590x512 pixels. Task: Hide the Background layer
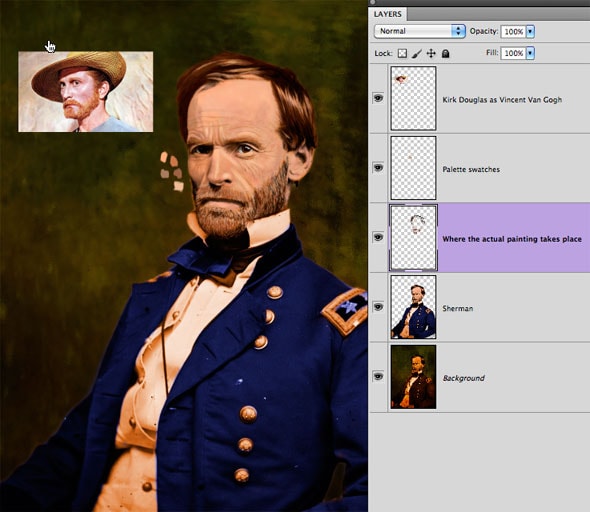(x=378, y=377)
